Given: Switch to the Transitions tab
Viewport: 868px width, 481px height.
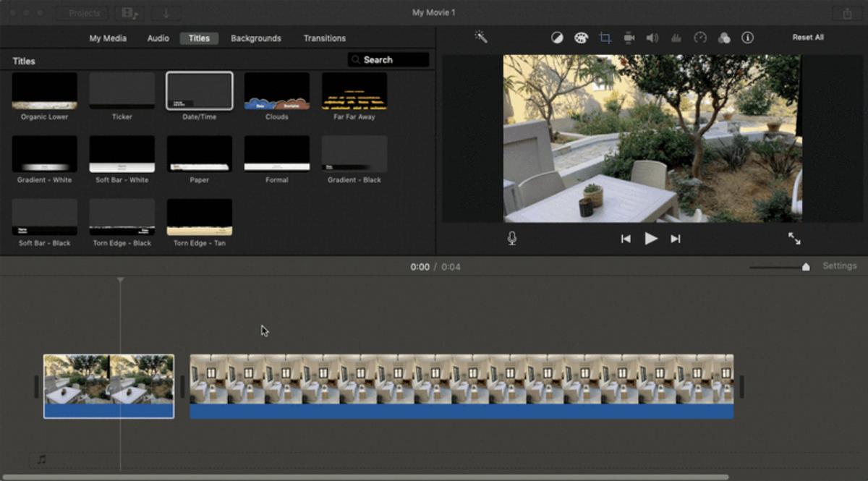Looking at the screenshot, I should point(324,38).
